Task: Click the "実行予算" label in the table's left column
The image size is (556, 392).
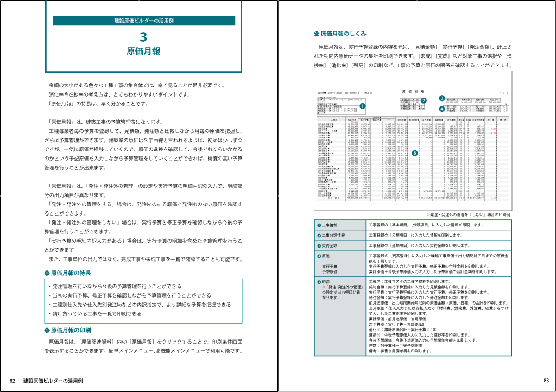Action: coord(330,266)
